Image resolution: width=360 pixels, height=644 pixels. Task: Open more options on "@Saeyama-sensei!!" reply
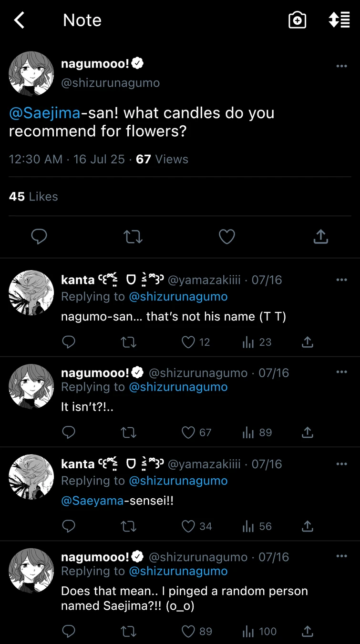click(341, 464)
